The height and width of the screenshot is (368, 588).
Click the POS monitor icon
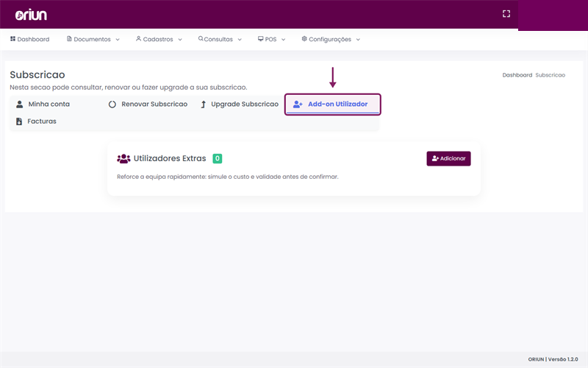pyautogui.click(x=261, y=39)
